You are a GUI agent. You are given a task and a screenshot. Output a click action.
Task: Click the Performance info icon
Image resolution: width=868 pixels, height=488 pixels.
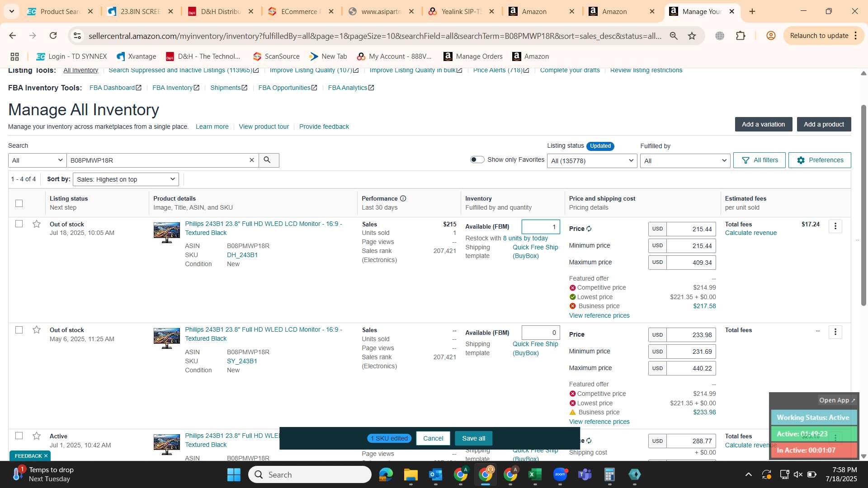coord(403,198)
